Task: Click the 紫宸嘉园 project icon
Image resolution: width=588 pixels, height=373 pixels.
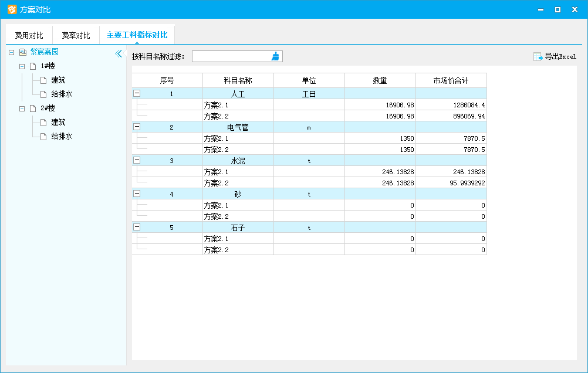Action: click(x=23, y=52)
